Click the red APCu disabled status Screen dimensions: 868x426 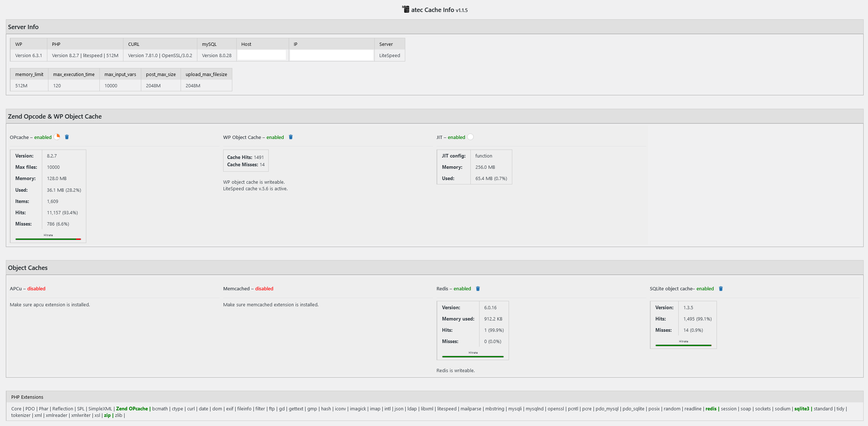click(36, 288)
